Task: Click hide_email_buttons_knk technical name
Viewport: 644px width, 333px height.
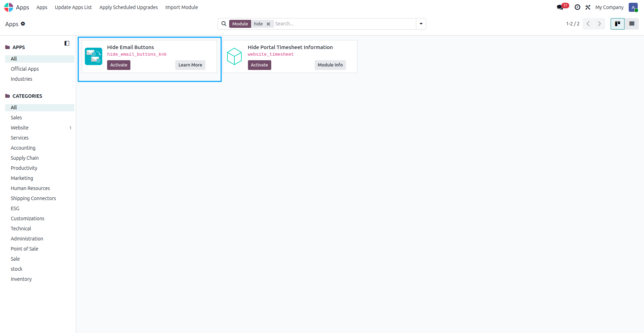Action: [137, 54]
